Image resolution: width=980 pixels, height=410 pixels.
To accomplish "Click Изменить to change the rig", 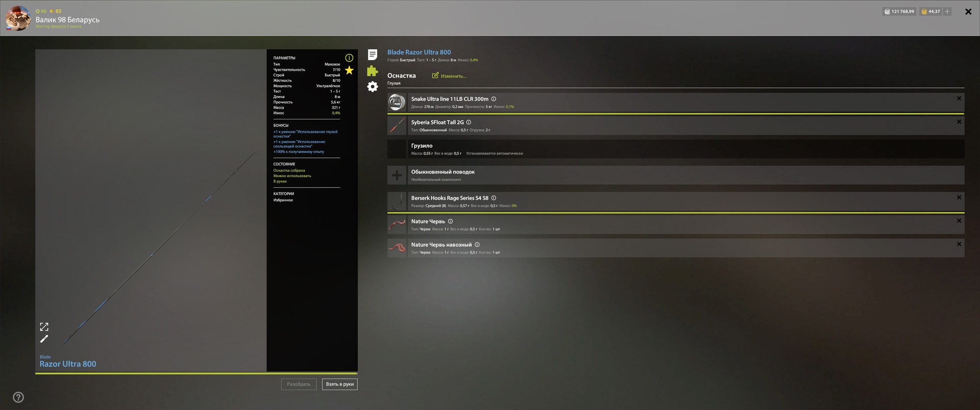I will [x=453, y=76].
